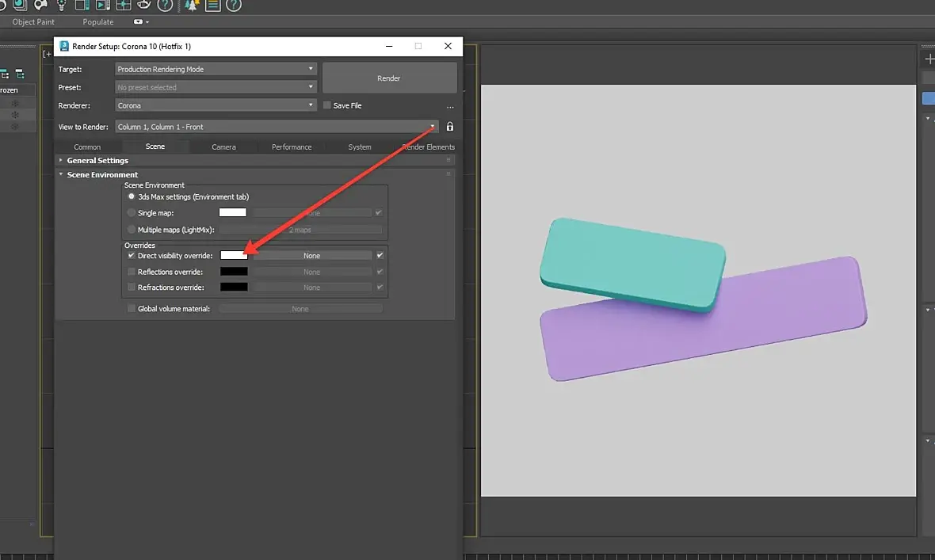Click the lightbulb icon in top toolbar
The height and width of the screenshot is (560, 935).
coord(61,5)
